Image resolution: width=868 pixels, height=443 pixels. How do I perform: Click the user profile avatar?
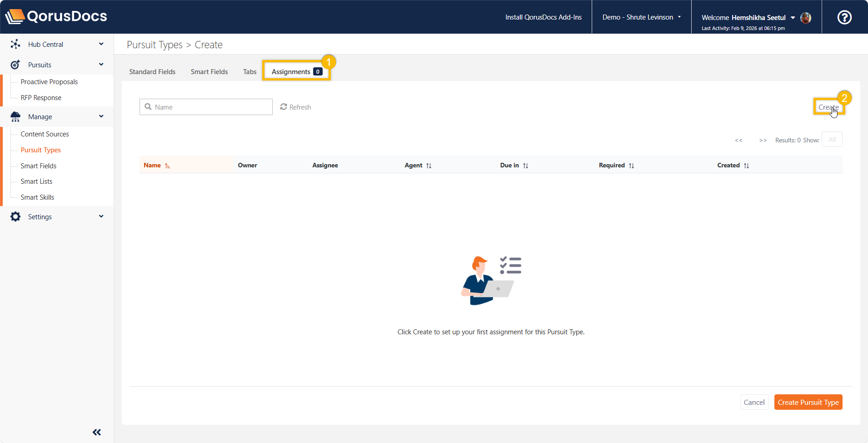[x=806, y=18]
